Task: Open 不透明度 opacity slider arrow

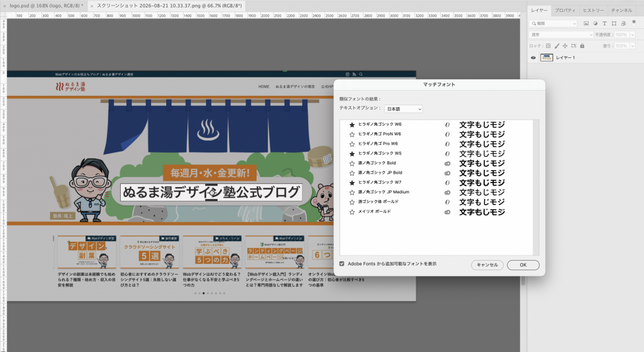Action: [x=633, y=35]
